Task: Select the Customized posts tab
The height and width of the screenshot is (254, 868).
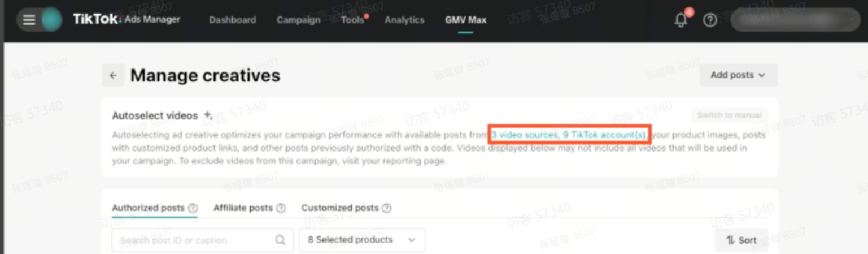Action: [339, 208]
